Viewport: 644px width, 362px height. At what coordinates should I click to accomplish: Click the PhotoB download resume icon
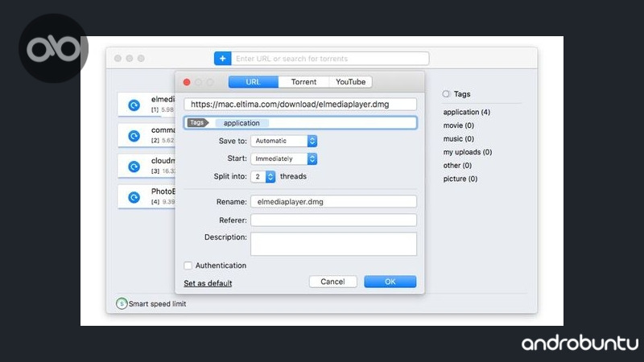(134, 197)
